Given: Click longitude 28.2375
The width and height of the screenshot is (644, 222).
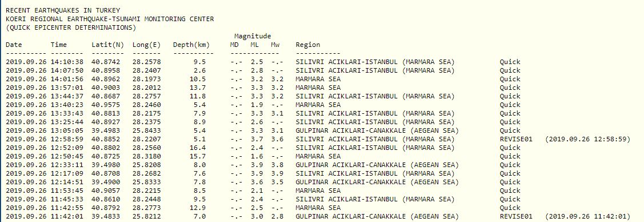Looking at the screenshot, I should [146, 122].
